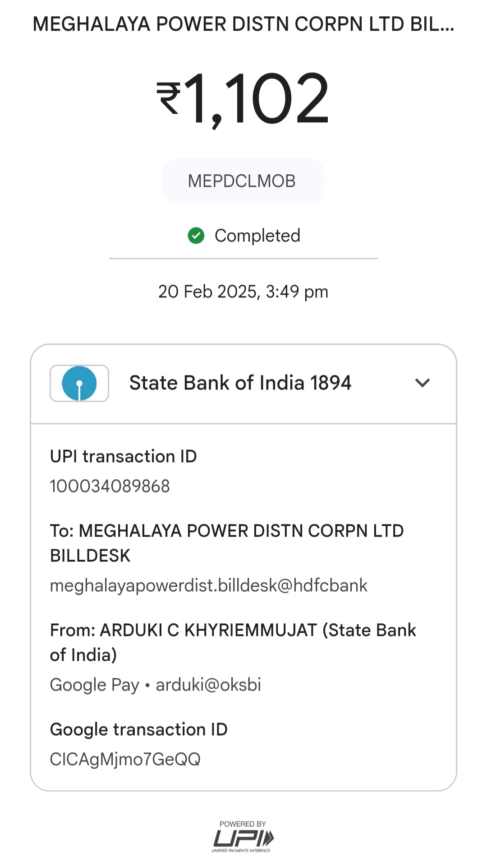The width and height of the screenshot is (487, 868).
Task: Click the Completed status text
Action: [x=257, y=236]
